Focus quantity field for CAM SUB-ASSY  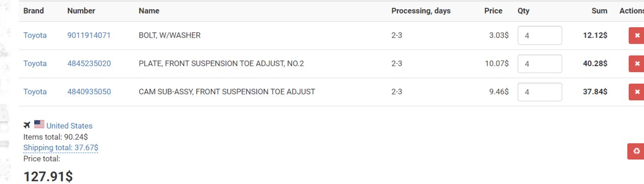click(x=540, y=92)
